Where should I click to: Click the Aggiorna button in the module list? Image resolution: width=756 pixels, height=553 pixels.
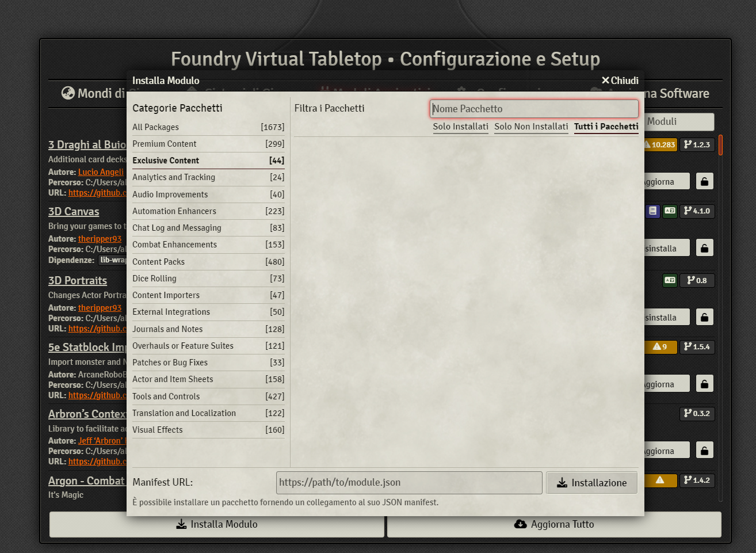click(666, 181)
